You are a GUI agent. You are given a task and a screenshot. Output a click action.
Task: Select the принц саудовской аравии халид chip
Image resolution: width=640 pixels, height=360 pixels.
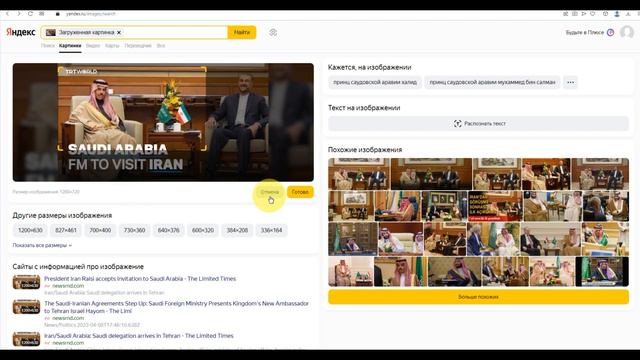375,82
